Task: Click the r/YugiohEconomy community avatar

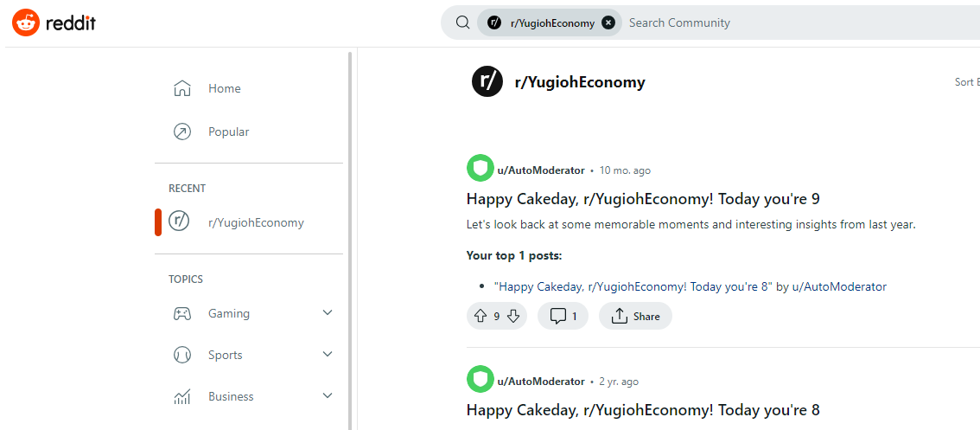Action: click(x=487, y=82)
